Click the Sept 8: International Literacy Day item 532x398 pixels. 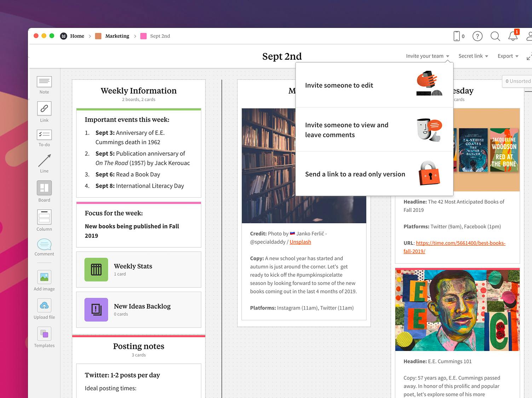(x=140, y=186)
